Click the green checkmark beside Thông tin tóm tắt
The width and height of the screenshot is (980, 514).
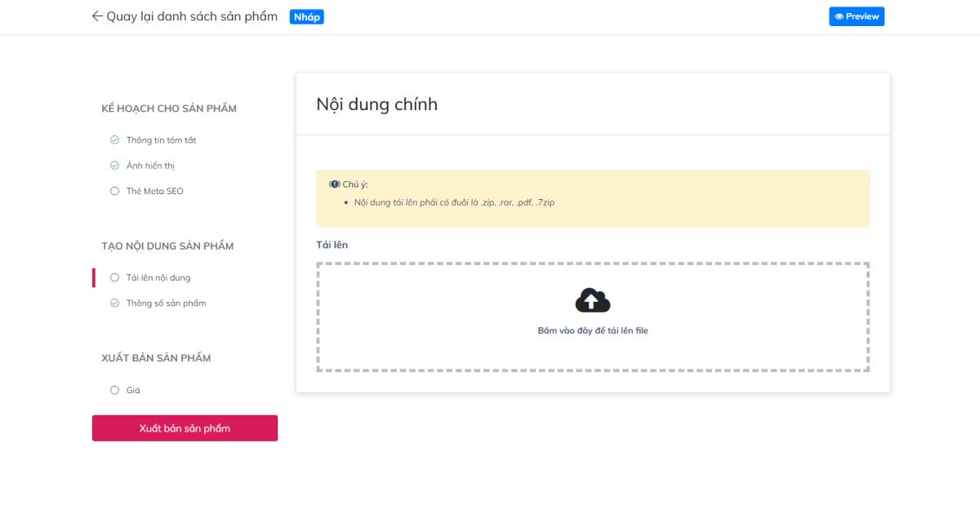point(114,140)
